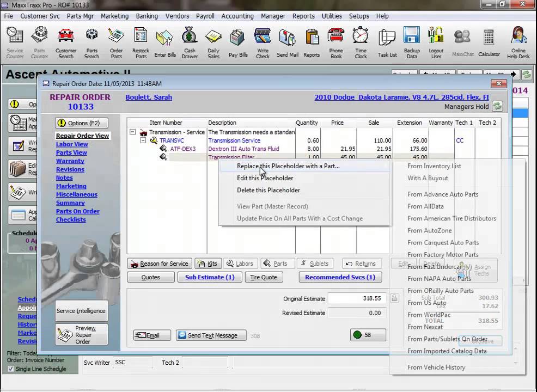Viewport: 537px width, 392px height.
Task: Open the Calculator toolbar icon
Action: tap(489, 42)
